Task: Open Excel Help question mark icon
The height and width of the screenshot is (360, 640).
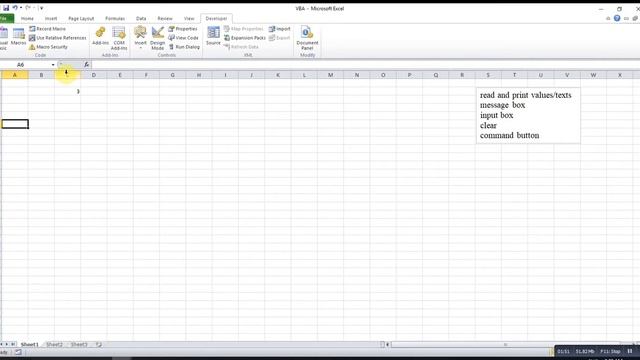Action: 617,18
